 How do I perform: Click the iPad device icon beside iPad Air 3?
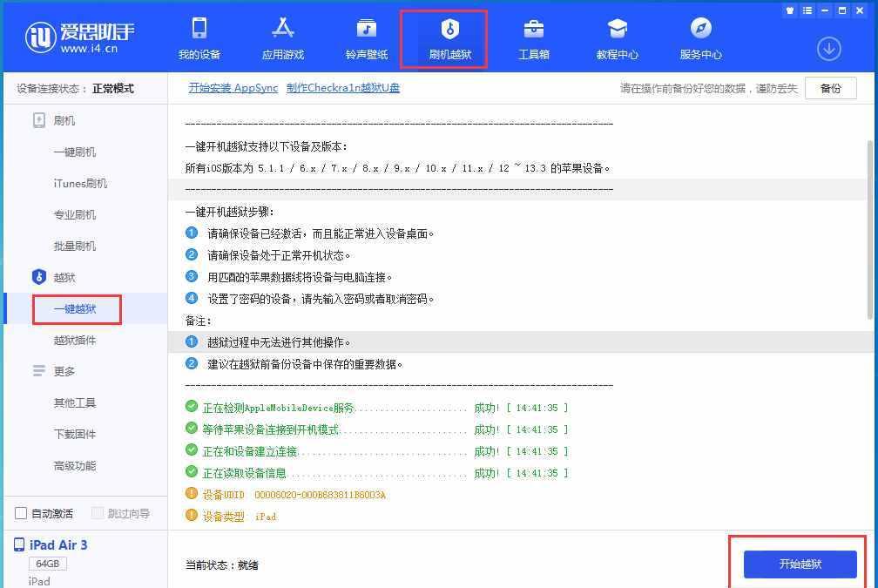coord(19,545)
